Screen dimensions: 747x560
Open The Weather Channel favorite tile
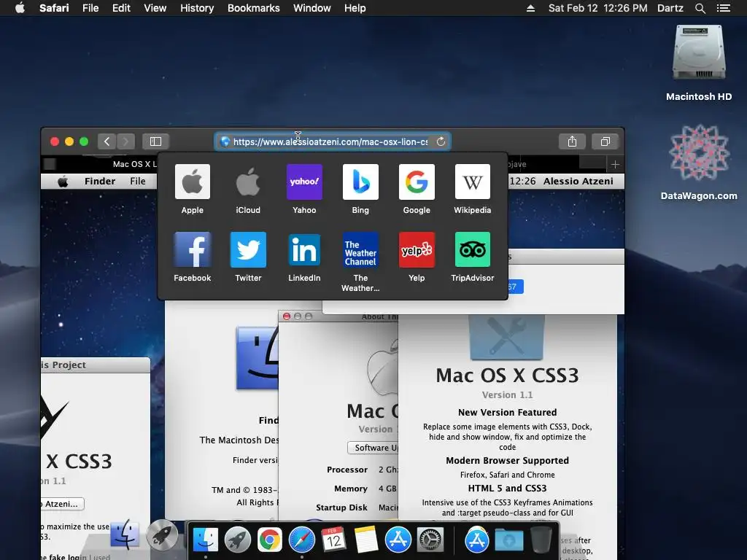pyautogui.click(x=360, y=262)
